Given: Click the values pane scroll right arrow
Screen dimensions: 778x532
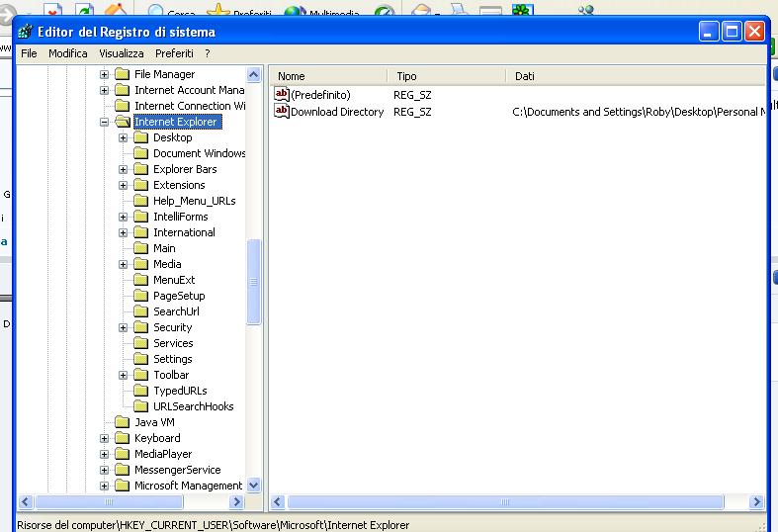Looking at the screenshot, I should coord(756,502).
